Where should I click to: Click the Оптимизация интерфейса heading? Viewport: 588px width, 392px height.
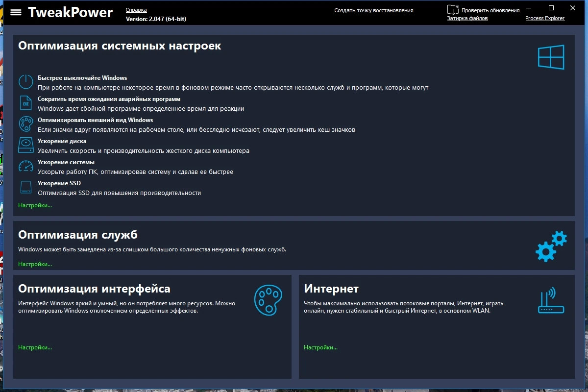coord(95,289)
